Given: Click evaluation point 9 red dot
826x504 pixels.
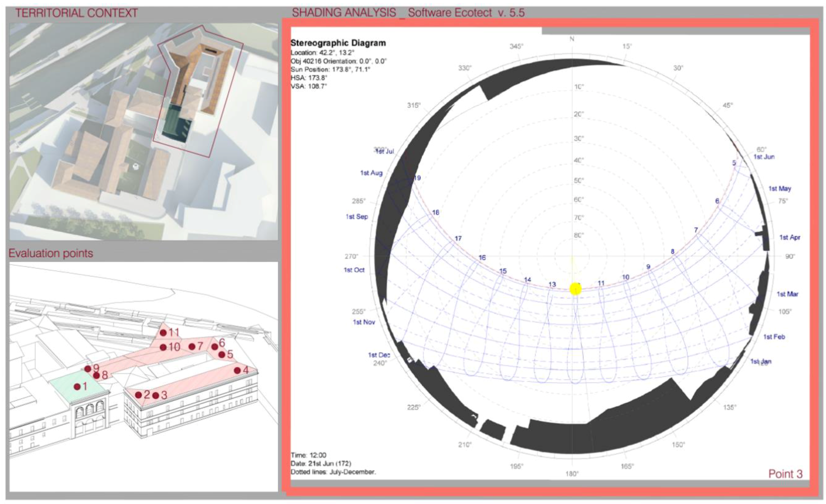Looking at the screenshot, I should (88, 369).
